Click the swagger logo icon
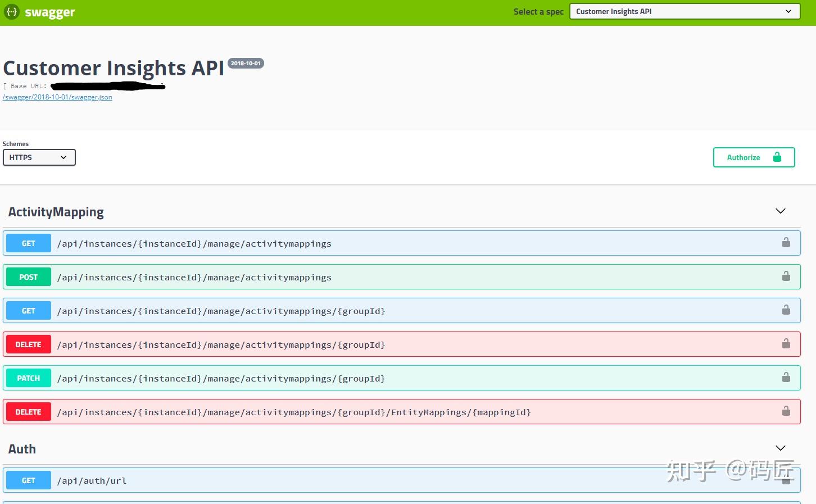Image resolution: width=816 pixels, height=504 pixels. tap(11, 11)
